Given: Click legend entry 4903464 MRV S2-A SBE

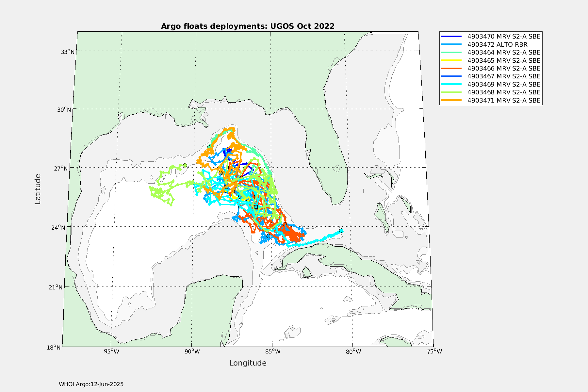Looking at the screenshot, I should (x=491, y=52).
